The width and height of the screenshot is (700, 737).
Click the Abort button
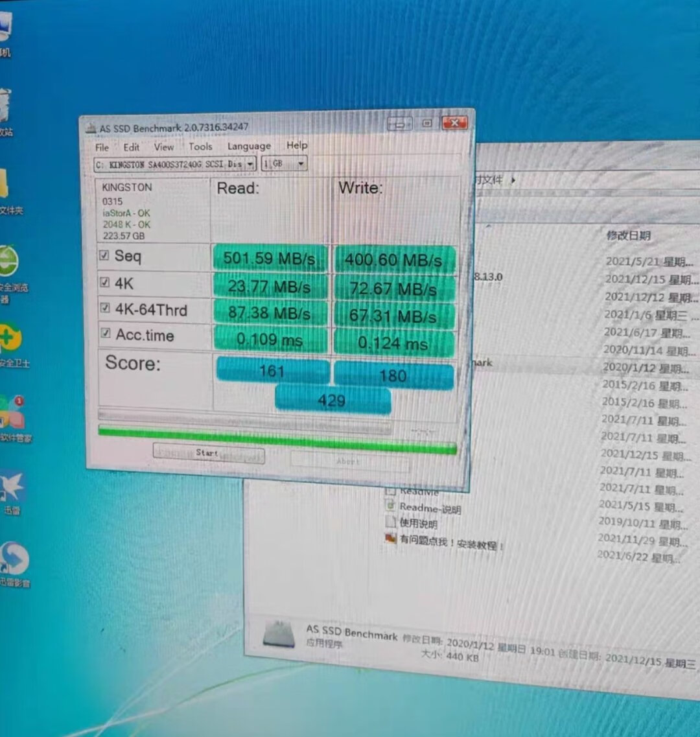click(x=349, y=461)
